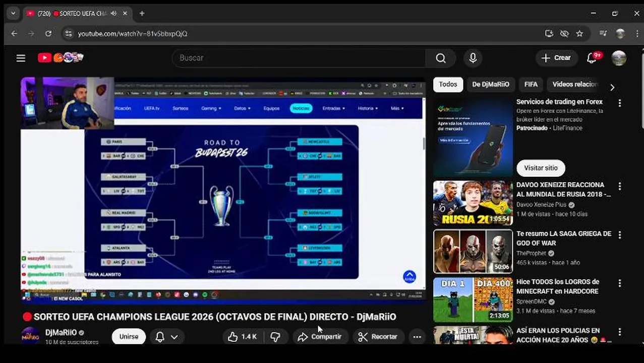Click the 465 k vistas · hace 1 año text

point(548,263)
